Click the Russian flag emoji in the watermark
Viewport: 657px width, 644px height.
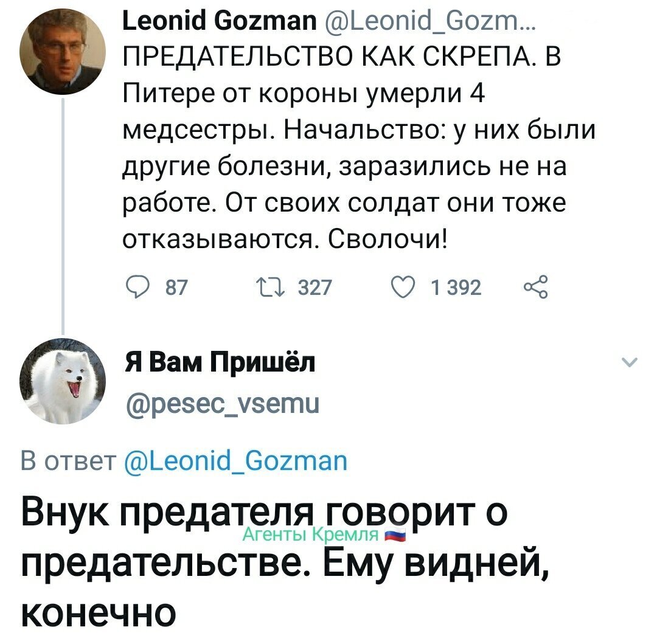tap(395, 535)
